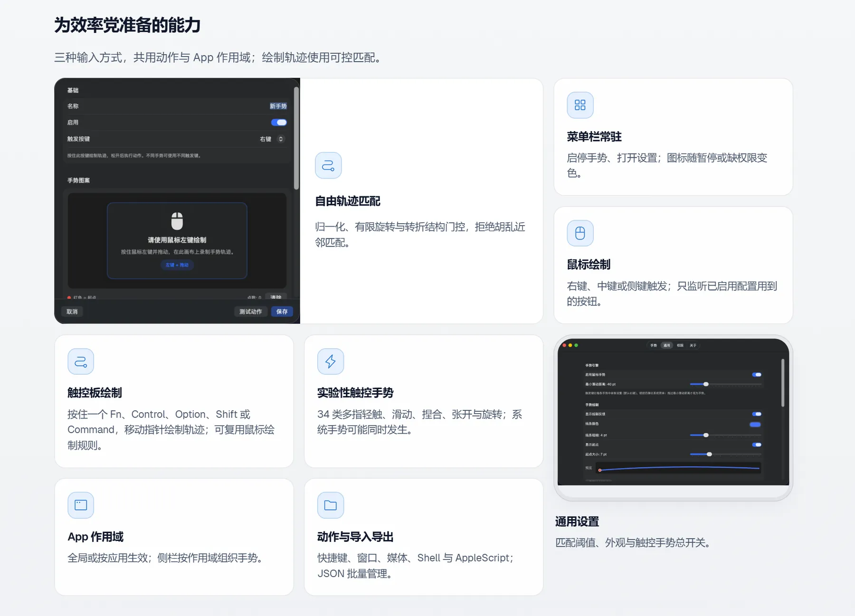This screenshot has height=616, width=855.
Task: Click the 基础 section label
Action: [73, 90]
